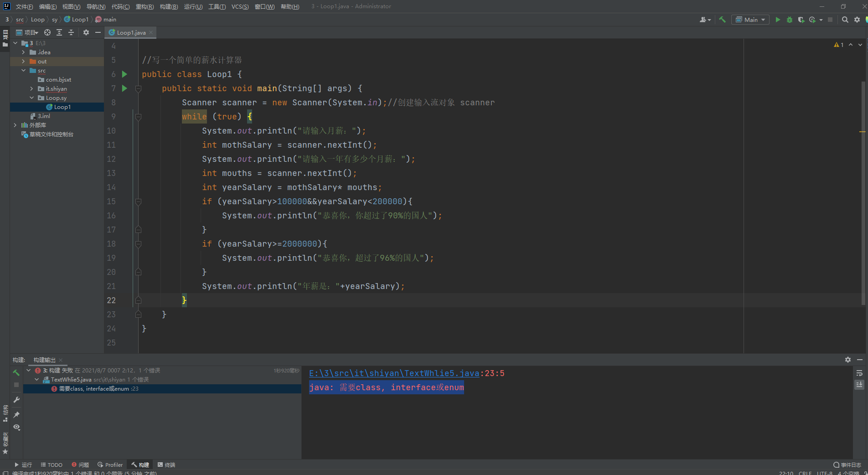
Task: Open the 终端 terminal tool window
Action: click(166, 465)
